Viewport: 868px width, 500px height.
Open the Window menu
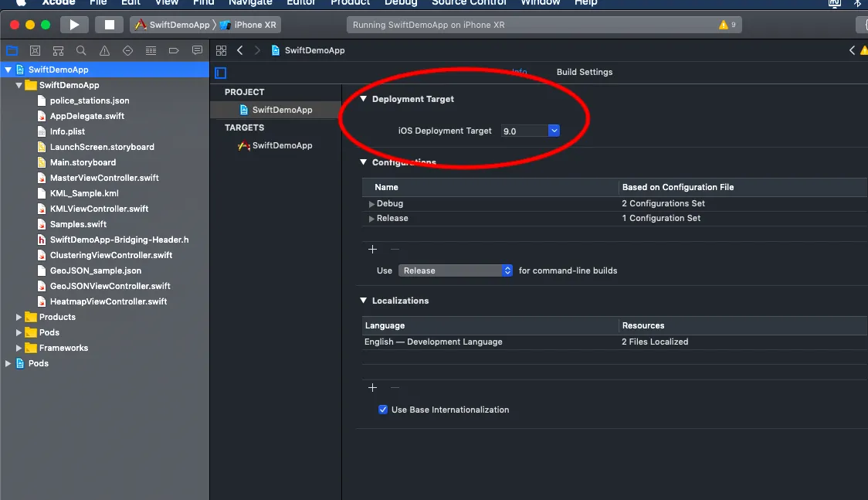541,2
